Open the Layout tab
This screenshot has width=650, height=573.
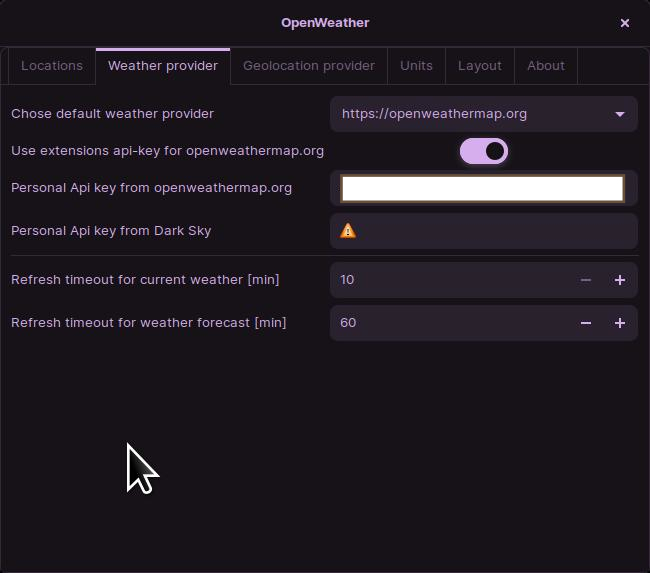(x=480, y=66)
